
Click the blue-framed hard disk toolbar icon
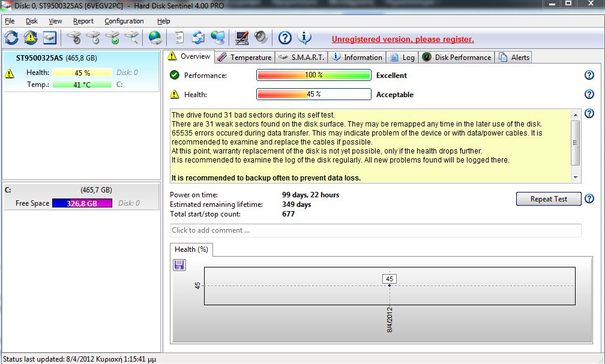point(49,38)
